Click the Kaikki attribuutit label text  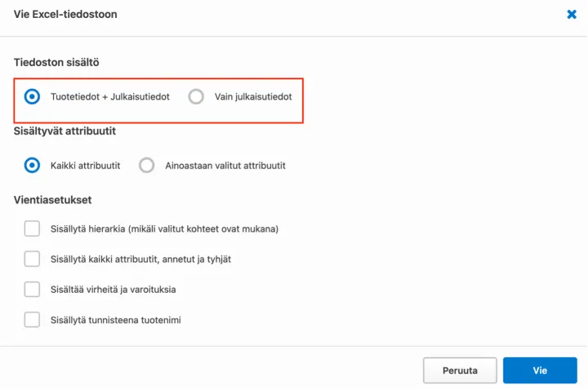point(85,166)
